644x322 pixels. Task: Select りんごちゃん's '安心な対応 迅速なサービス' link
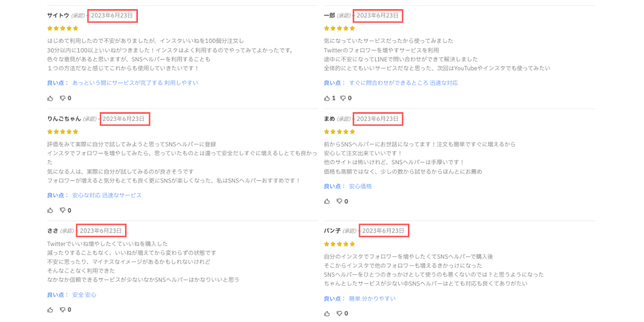(107, 195)
